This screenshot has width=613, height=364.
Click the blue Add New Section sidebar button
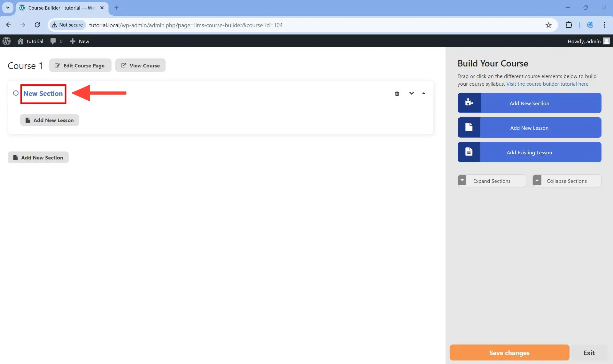[529, 103]
